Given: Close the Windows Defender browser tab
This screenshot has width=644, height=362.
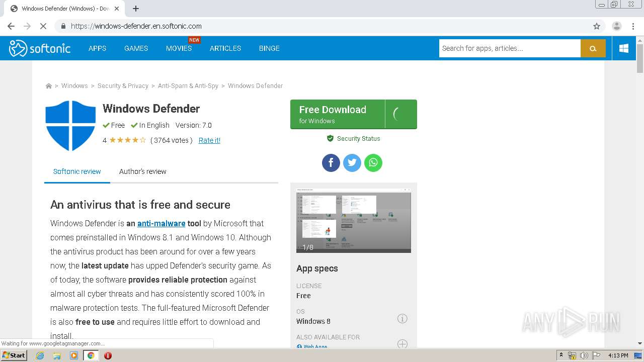Looking at the screenshot, I should click(117, 9).
